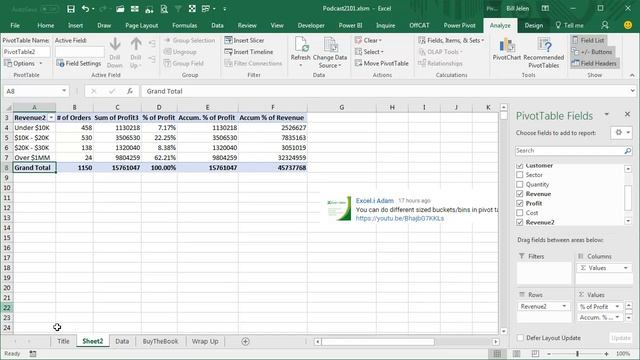Close the PivotTable Fields pane
This screenshot has height=360, width=640.
[x=627, y=115]
